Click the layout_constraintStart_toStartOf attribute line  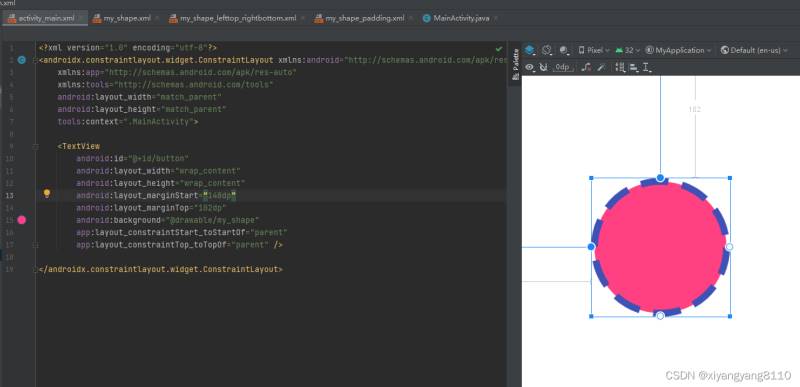click(x=182, y=233)
